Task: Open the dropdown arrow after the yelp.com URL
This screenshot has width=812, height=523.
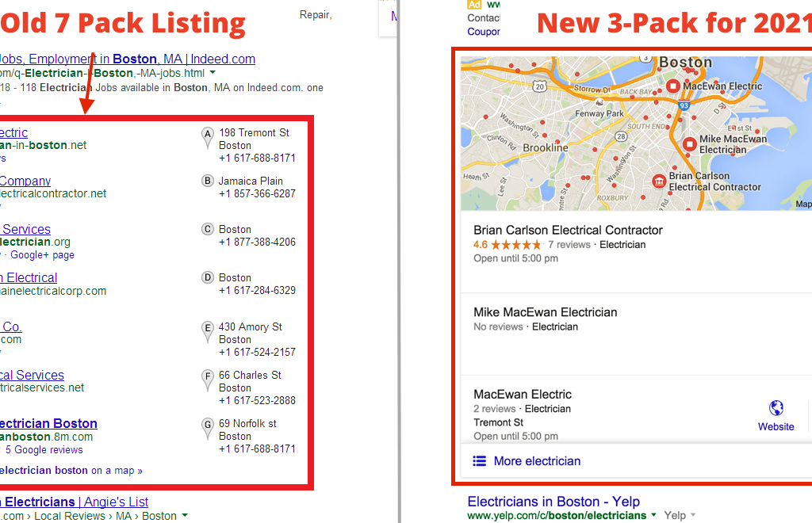Action: coord(654,516)
